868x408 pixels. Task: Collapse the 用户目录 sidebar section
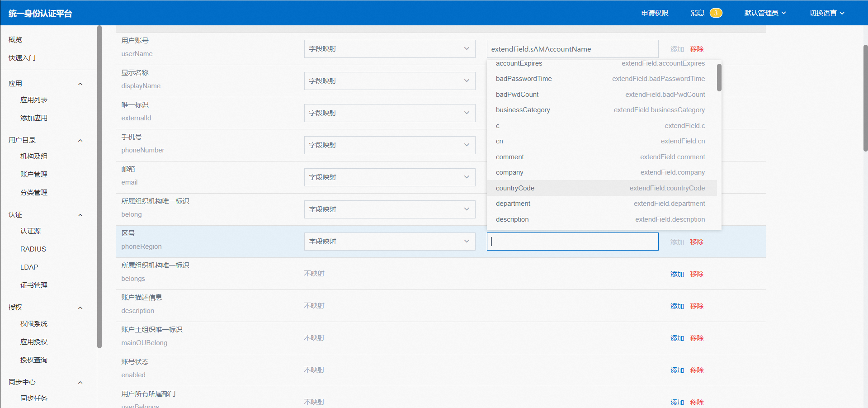[x=80, y=140]
